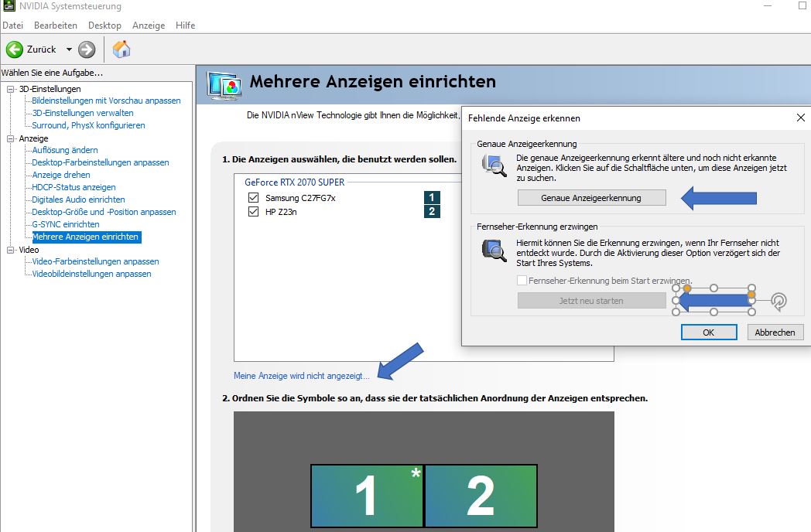This screenshot has width=811, height=532.
Task: Uncheck the Samsung C27FG7x display checkbox
Action: click(x=254, y=197)
